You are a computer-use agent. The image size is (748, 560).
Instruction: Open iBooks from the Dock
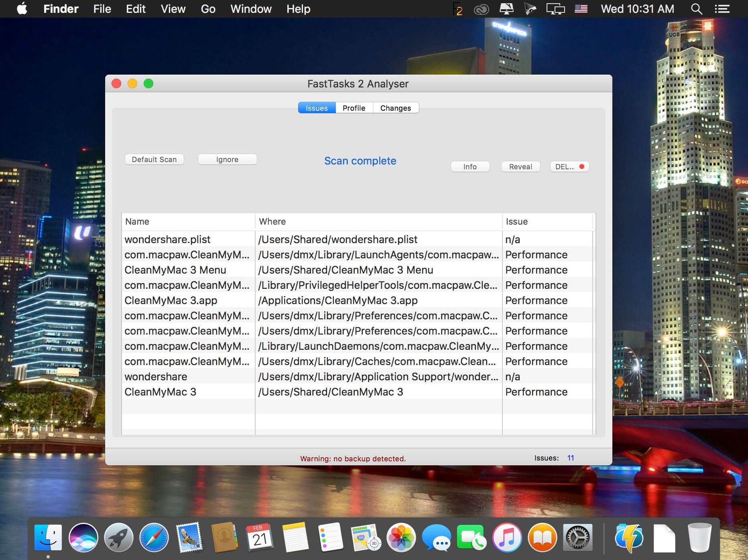click(x=542, y=537)
